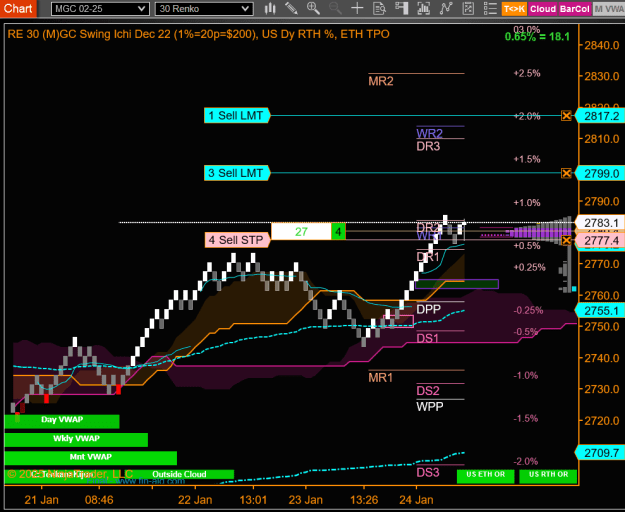Cancel the 2777.4 sell stop order
This screenshot has width=625, height=512.
click(x=566, y=240)
